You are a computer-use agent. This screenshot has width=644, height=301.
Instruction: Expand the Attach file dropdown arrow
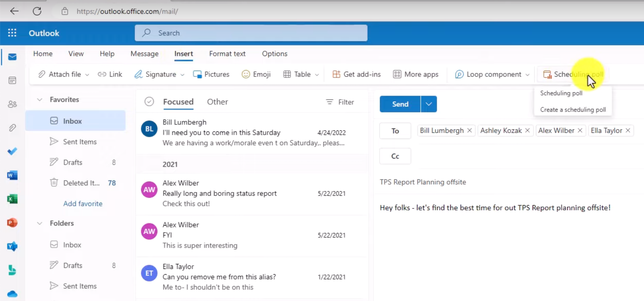click(x=87, y=74)
